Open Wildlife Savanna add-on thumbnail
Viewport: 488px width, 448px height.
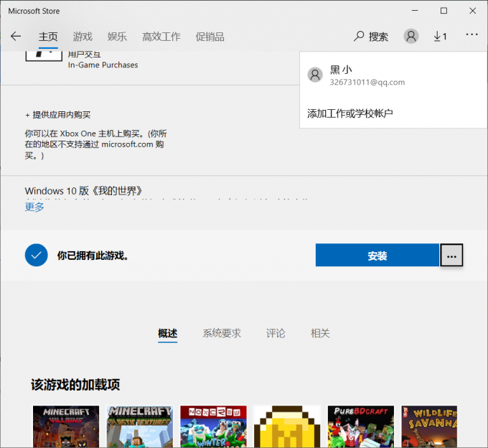click(x=429, y=426)
